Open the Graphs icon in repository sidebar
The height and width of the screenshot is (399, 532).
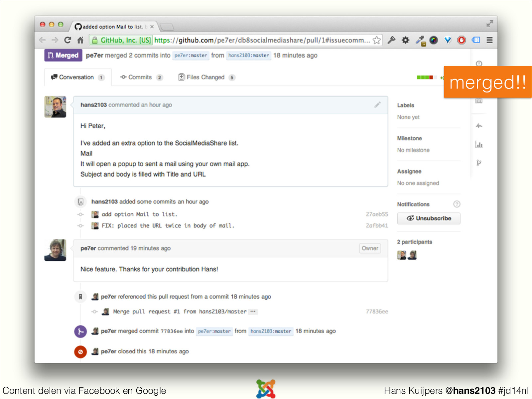[479, 144]
